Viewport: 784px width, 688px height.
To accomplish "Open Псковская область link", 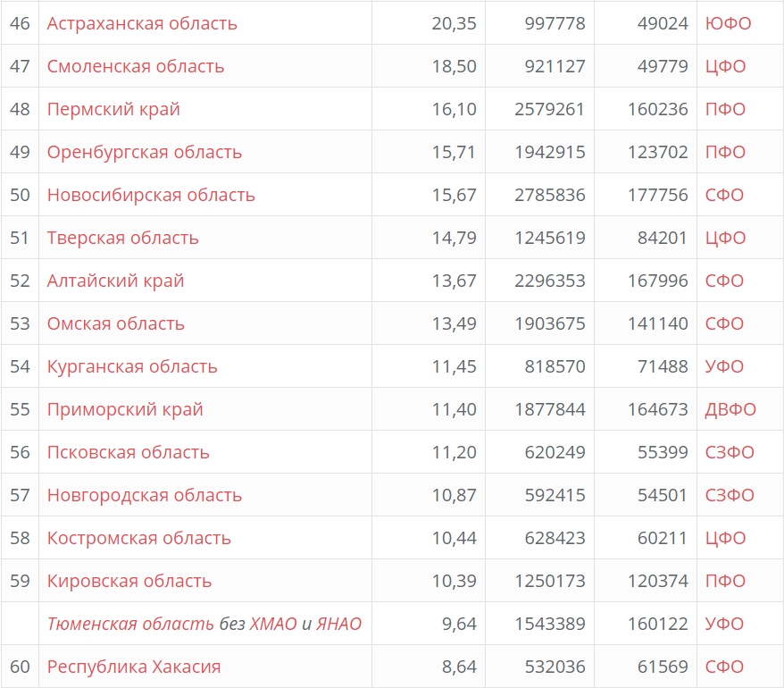I will (x=129, y=452).
